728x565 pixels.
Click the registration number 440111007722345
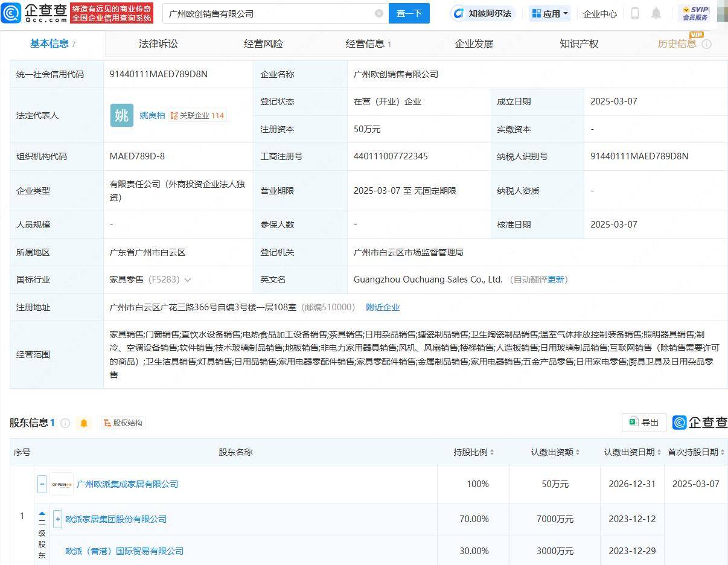(x=391, y=156)
